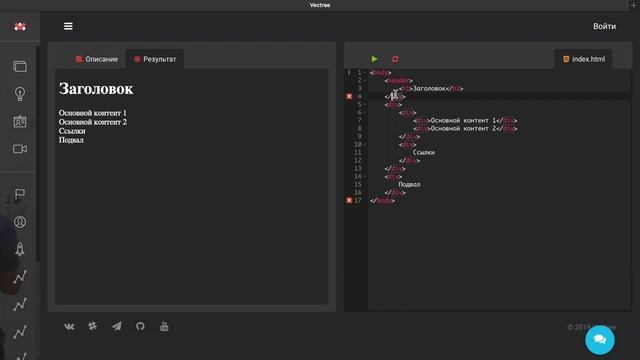Reset the code with the red refresh icon
Image resolution: width=640 pixels, height=360 pixels.
(x=395, y=59)
